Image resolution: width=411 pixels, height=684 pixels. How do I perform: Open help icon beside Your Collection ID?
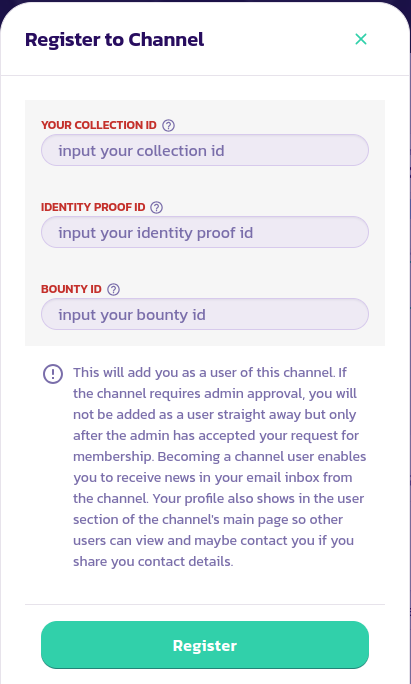pyautogui.click(x=168, y=126)
